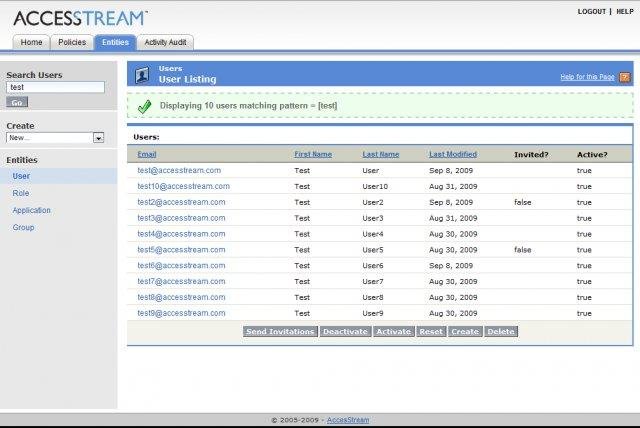
Task: Click last name User9 cell
Action: pos(373,313)
